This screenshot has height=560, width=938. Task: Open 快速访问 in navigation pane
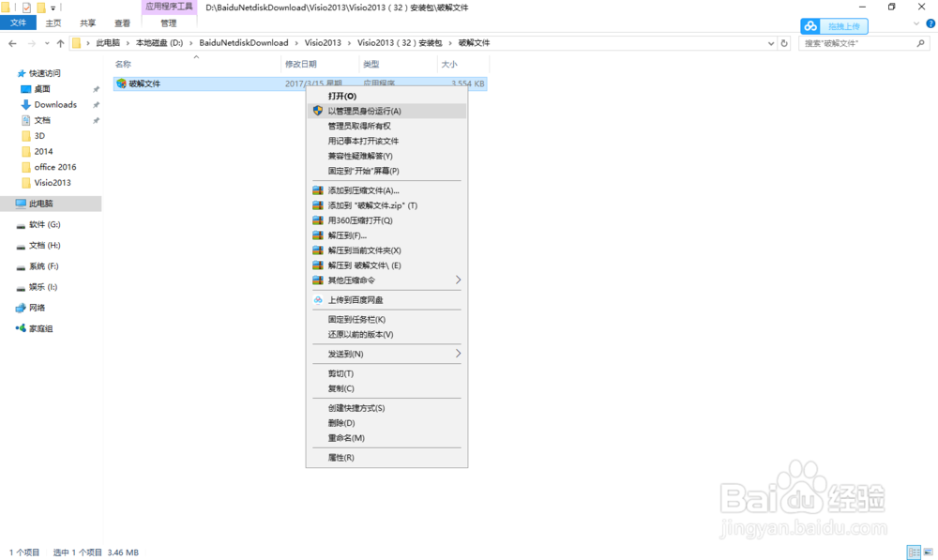44,73
